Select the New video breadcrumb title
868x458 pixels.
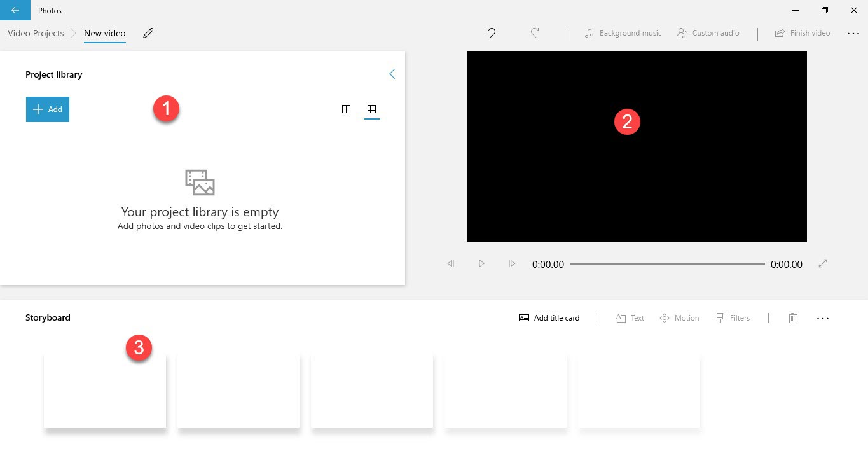[x=105, y=33]
